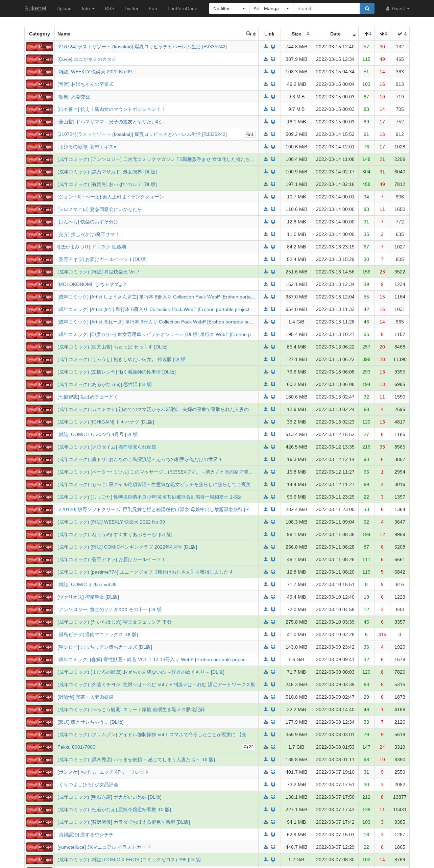The width and height of the screenshot is (434, 868).
Task: Open the [音音] お姉ちゃんの卒業式 entry
Action: 86,84
